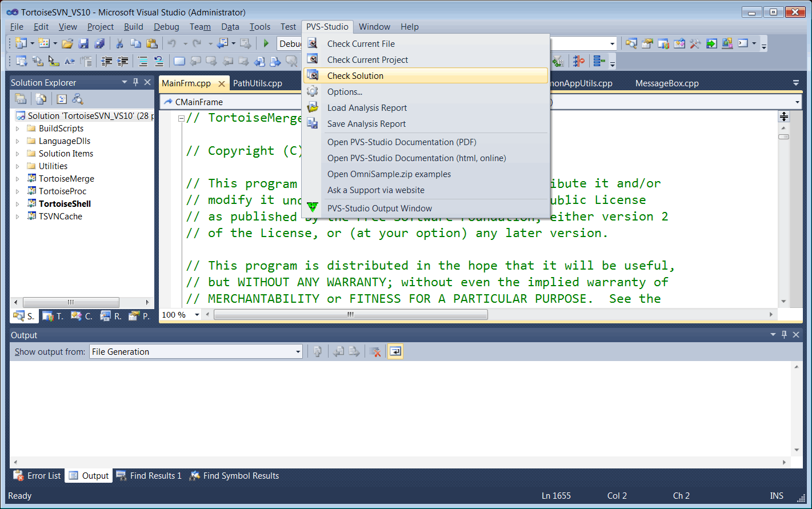Click the Solution Explorer horizontal scrollbar thumb
The width and height of the screenshot is (812, 509).
70,302
